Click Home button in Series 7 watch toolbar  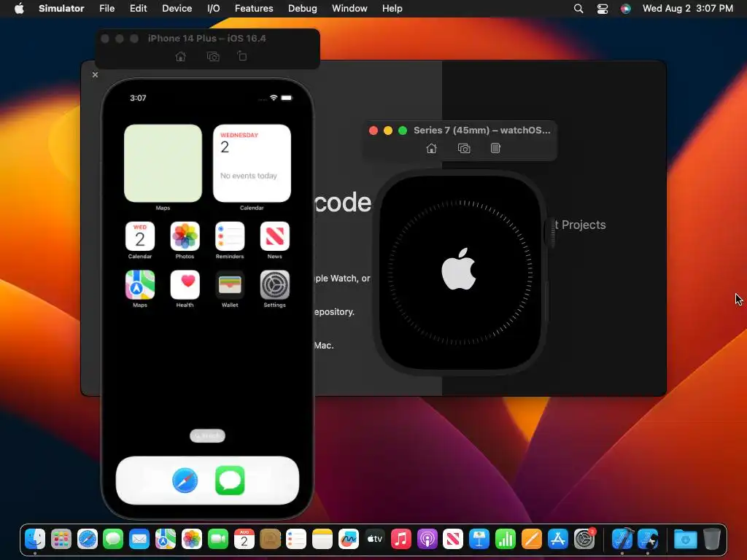tap(431, 149)
